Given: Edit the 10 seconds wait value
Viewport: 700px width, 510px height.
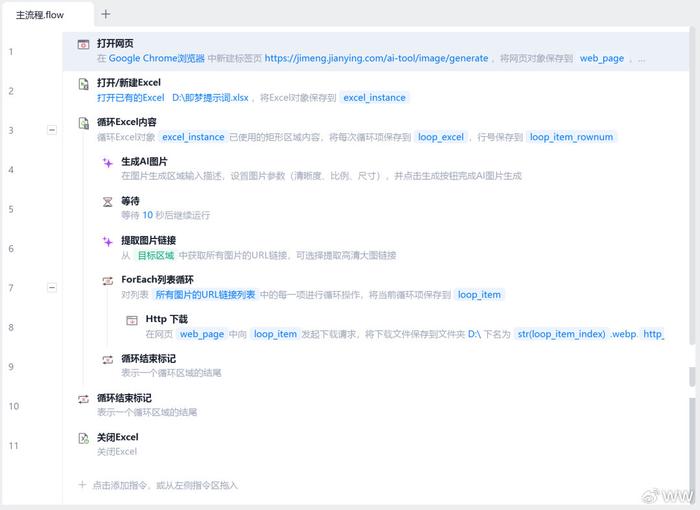Looking at the screenshot, I should [147, 215].
